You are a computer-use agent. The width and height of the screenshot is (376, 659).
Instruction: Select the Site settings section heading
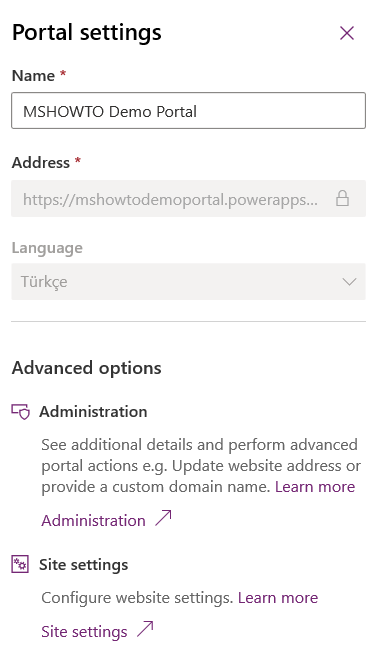[84, 564]
